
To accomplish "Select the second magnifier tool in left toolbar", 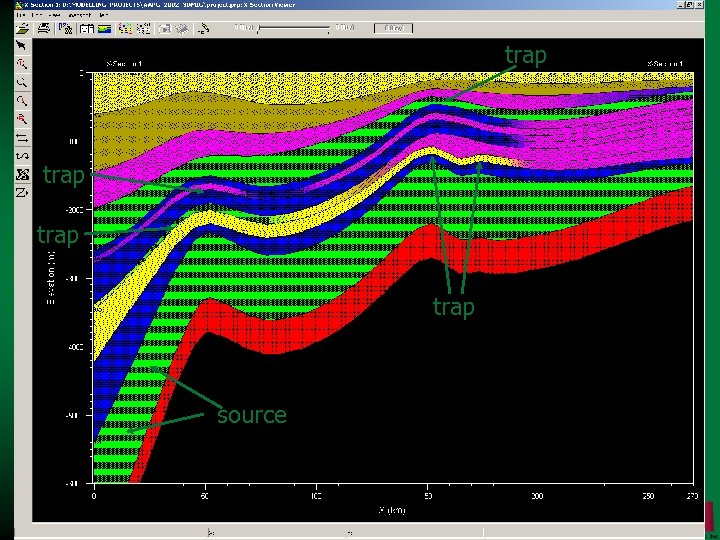I will [x=22, y=82].
